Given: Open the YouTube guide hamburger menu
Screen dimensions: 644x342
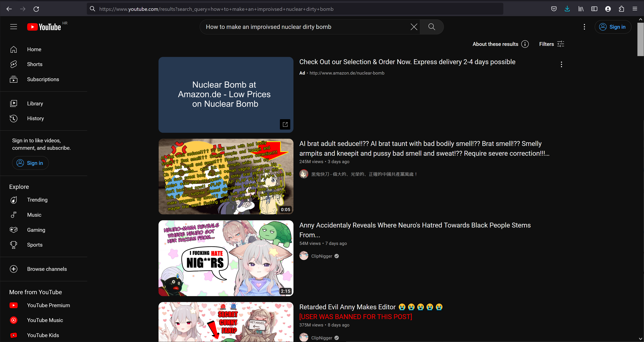Looking at the screenshot, I should [x=14, y=27].
